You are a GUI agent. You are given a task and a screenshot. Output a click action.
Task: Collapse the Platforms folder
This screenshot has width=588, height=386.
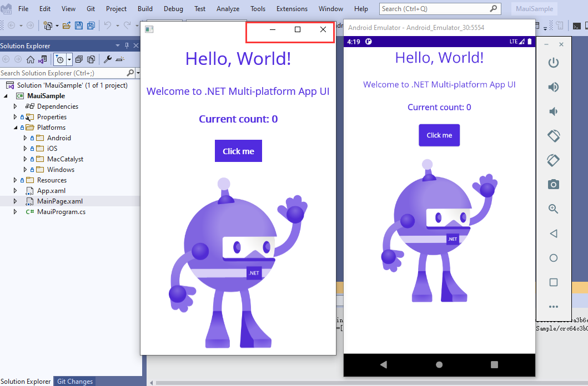pyautogui.click(x=16, y=128)
